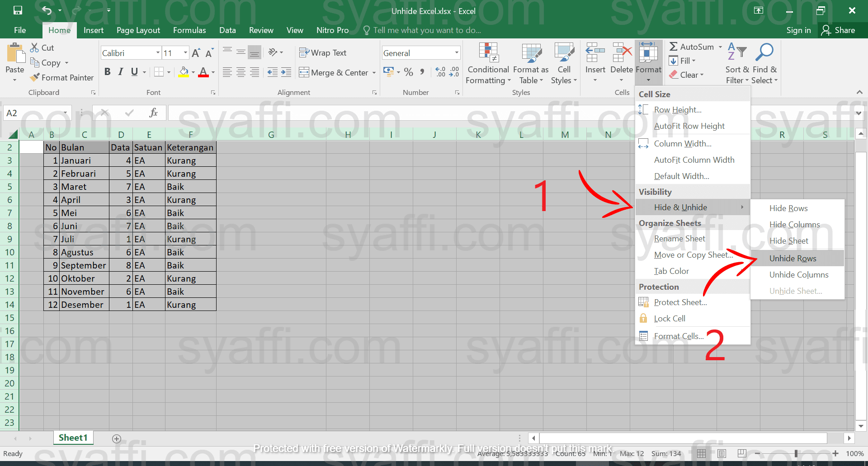The image size is (868, 466).
Task: Toggle Bold formatting
Action: tap(107, 72)
